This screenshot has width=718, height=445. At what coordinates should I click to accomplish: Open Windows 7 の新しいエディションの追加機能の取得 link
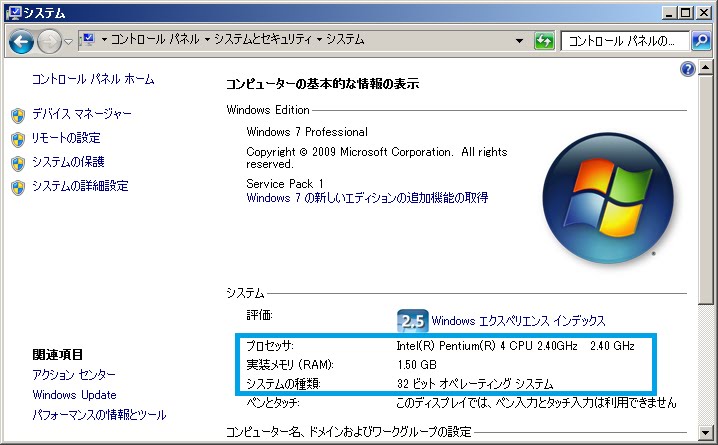(367, 198)
